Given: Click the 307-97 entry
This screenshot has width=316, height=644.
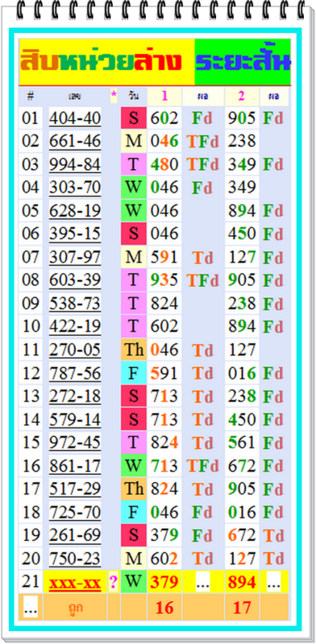Looking at the screenshot, I should [75, 257].
